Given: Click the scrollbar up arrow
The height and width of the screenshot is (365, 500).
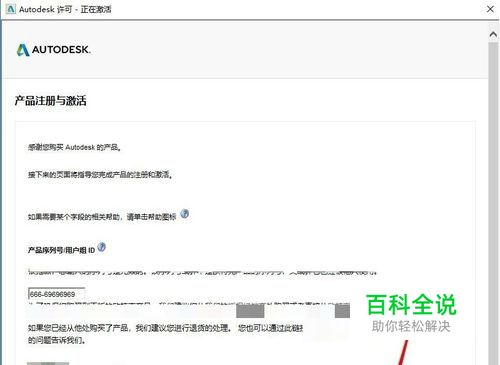Looking at the screenshot, I should pos(493,34).
